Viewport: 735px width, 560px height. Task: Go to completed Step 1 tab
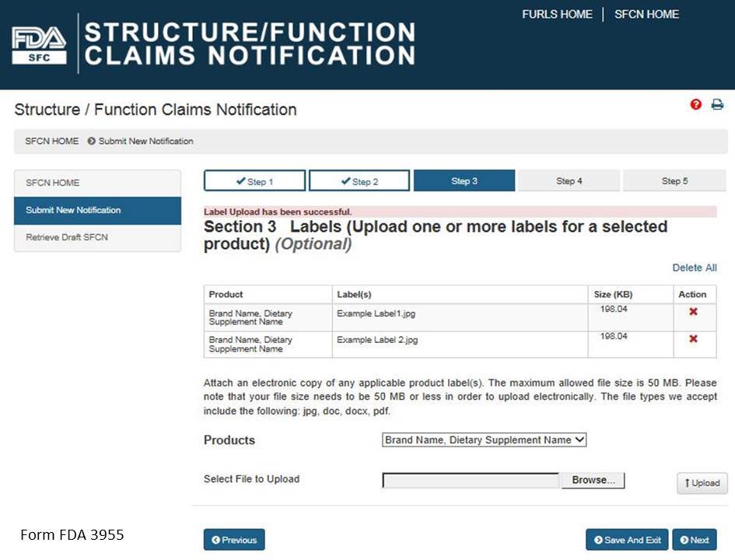pos(254,181)
